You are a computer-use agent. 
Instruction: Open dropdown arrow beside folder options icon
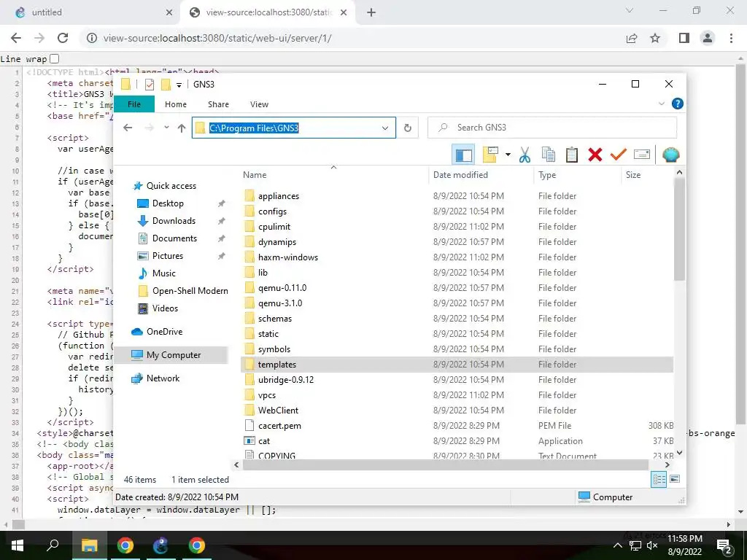[508, 155]
